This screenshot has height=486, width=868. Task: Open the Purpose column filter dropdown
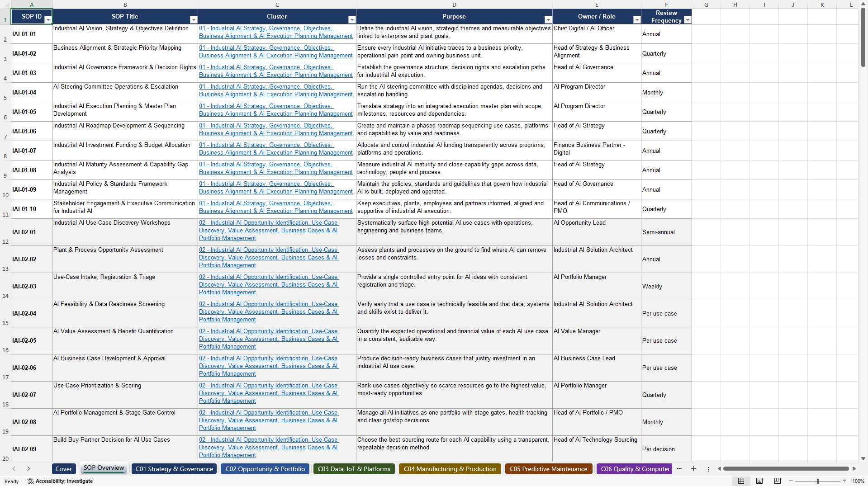pyautogui.click(x=548, y=20)
